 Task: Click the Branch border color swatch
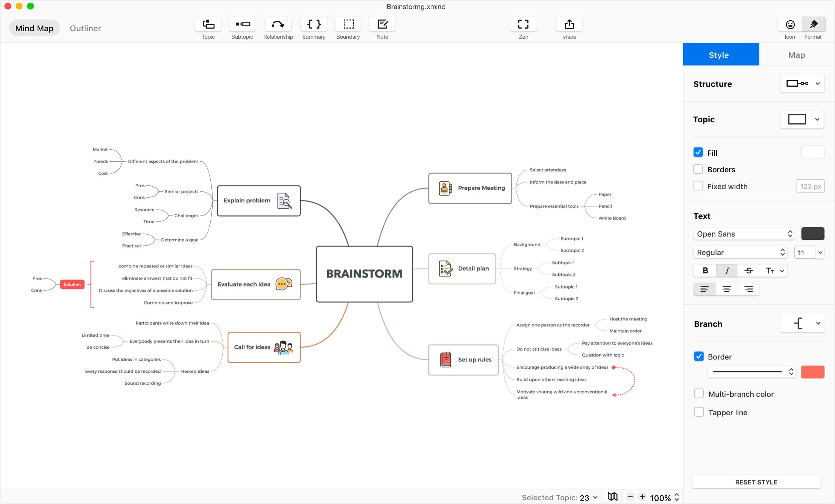812,372
